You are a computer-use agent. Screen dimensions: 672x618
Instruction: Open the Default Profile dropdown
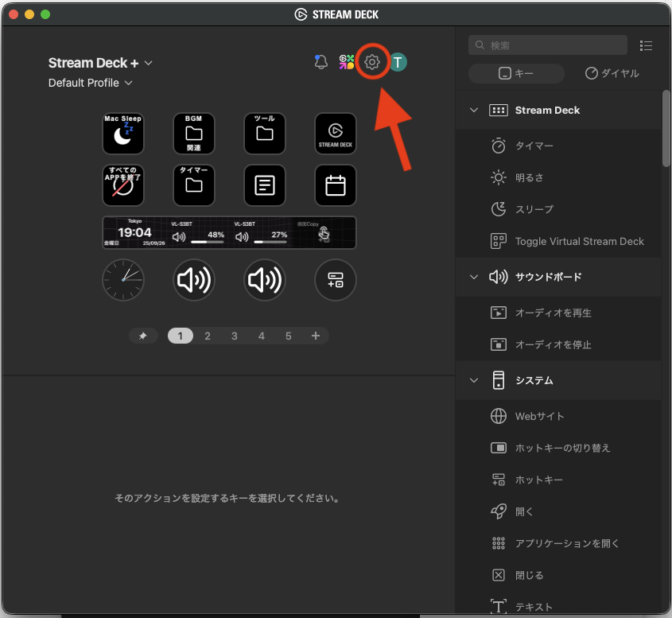pyautogui.click(x=91, y=83)
